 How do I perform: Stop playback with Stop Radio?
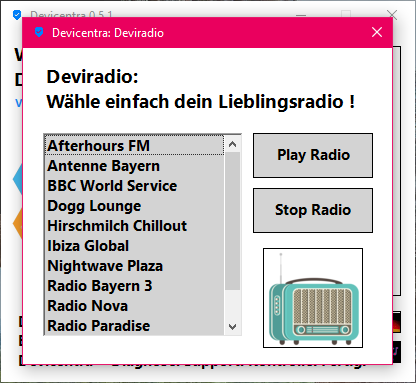[x=313, y=210]
